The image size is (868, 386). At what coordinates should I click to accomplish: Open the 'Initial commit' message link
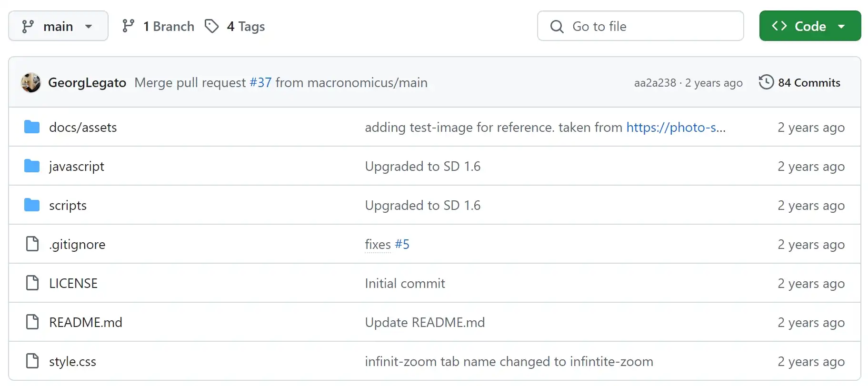pyautogui.click(x=405, y=283)
